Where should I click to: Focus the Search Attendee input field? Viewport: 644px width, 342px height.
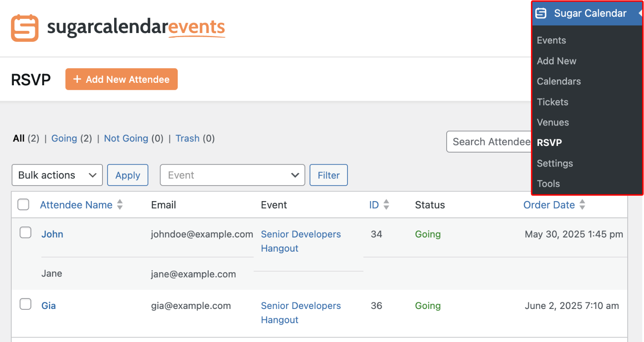489,142
